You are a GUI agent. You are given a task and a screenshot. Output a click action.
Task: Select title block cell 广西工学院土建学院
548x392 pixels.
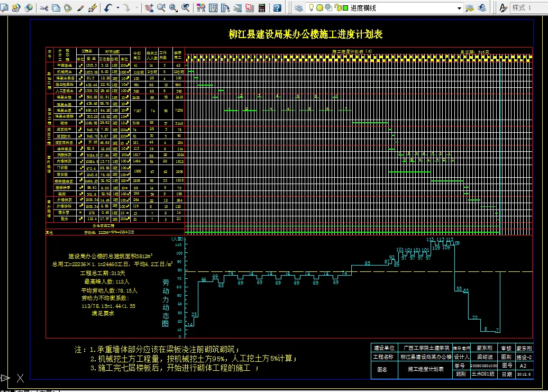point(426,348)
